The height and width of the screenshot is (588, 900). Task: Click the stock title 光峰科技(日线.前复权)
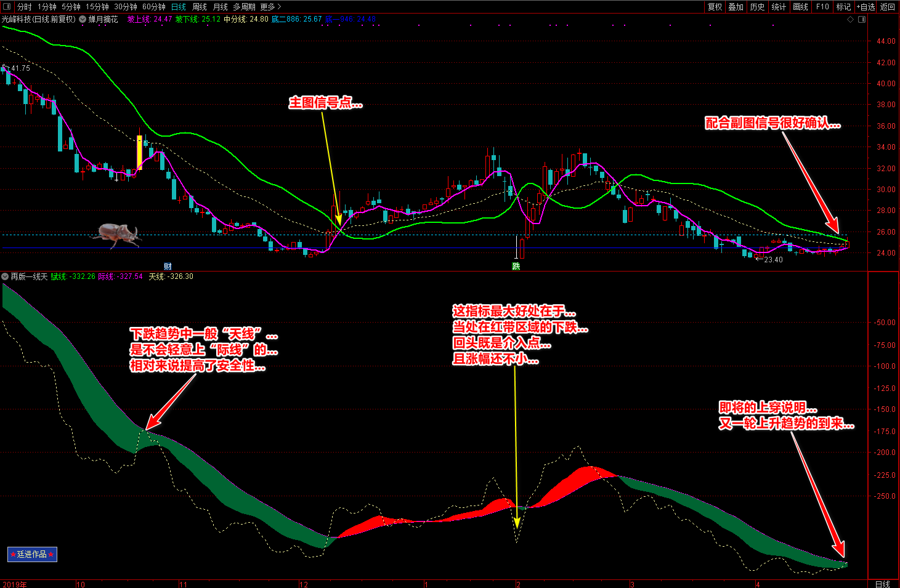[x=39, y=19]
